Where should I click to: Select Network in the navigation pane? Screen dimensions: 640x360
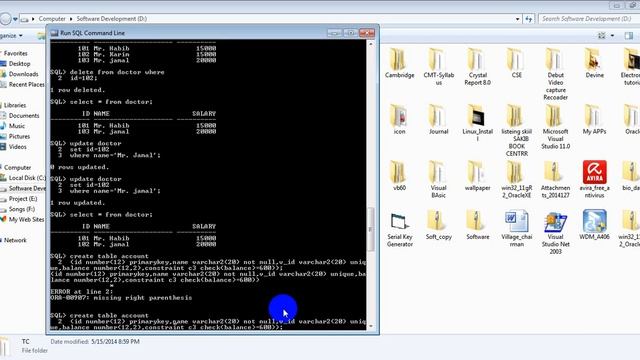click(x=15, y=240)
